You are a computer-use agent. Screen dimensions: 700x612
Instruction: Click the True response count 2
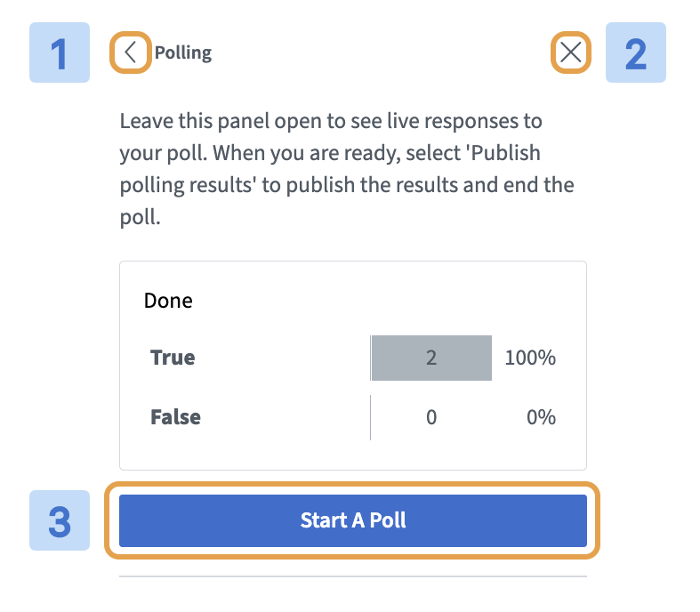(x=431, y=358)
